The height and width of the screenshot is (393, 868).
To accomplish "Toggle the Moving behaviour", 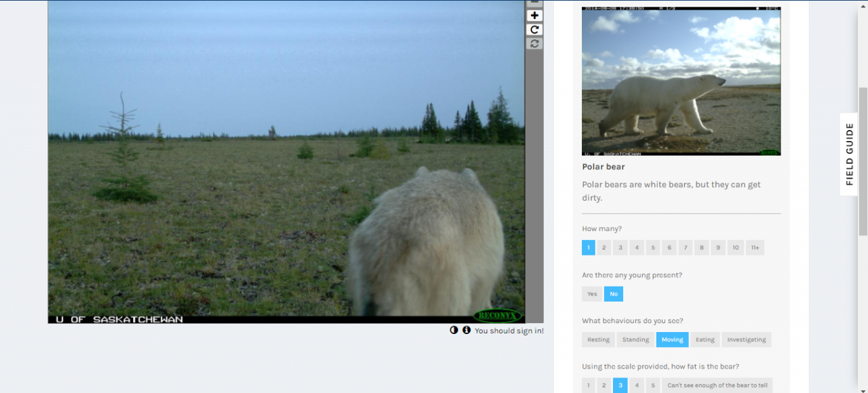I will pyautogui.click(x=673, y=339).
